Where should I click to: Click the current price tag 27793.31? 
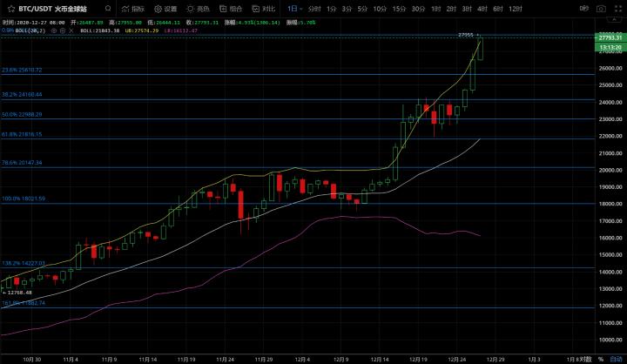tap(610, 37)
